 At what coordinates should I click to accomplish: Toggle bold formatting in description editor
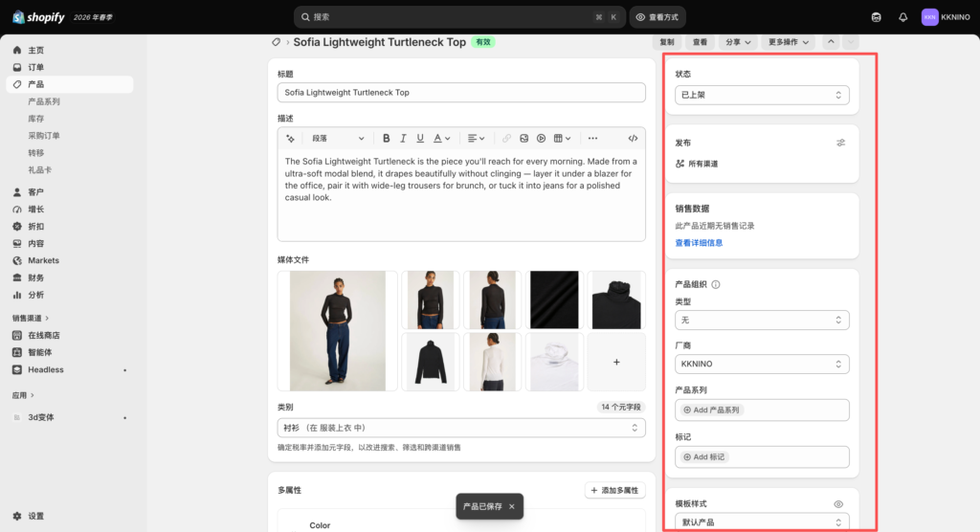pyautogui.click(x=387, y=138)
